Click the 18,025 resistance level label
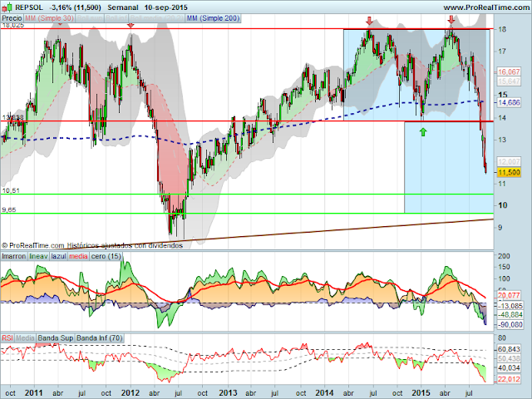The height and width of the screenshot is (399, 532). coord(13,25)
